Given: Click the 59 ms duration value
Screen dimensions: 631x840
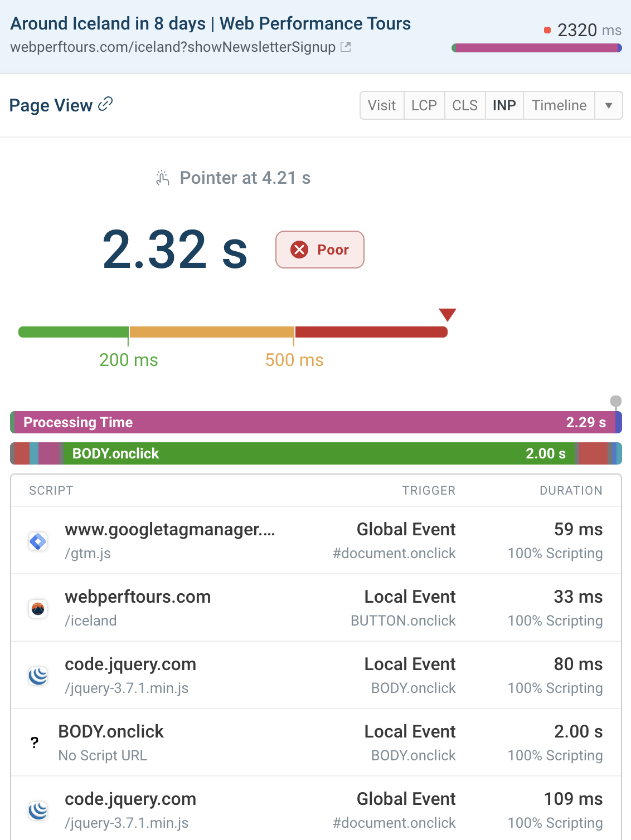Looking at the screenshot, I should [x=578, y=529].
